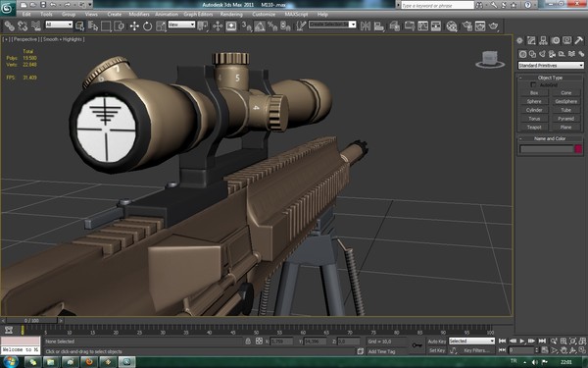This screenshot has width=588, height=368.
Task: Collapse the Object Type rollout
Action: pyautogui.click(x=550, y=78)
